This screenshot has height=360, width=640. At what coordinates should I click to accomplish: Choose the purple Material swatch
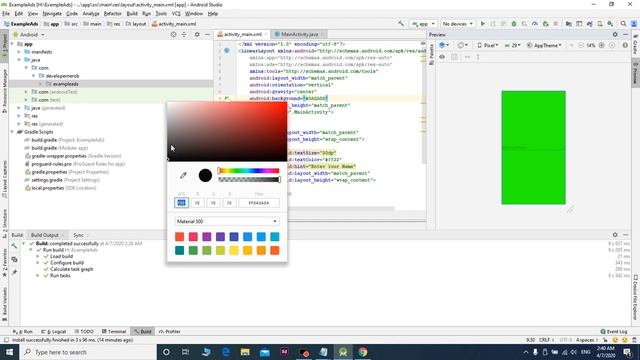coord(207,237)
